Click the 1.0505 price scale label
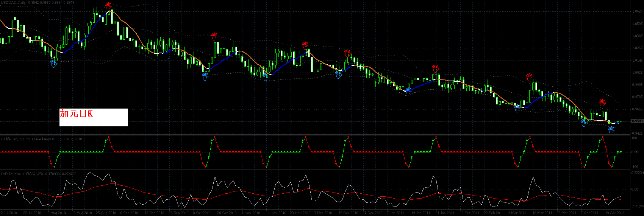 click(x=637, y=23)
